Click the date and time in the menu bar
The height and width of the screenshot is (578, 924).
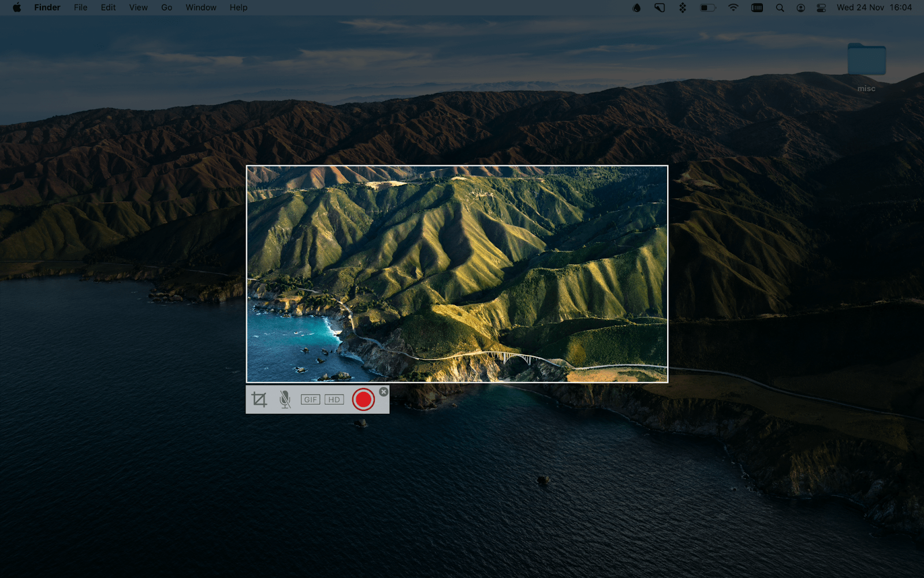click(874, 8)
